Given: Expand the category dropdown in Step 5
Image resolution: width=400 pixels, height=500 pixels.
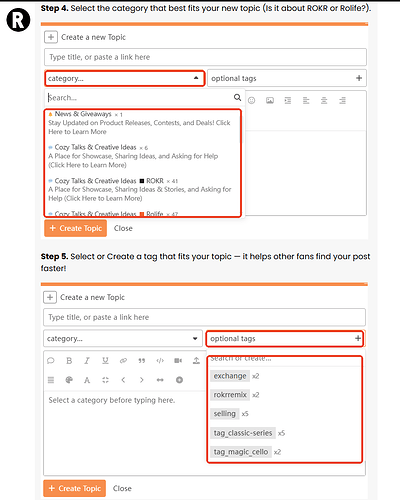Looking at the screenshot, I should point(123,339).
